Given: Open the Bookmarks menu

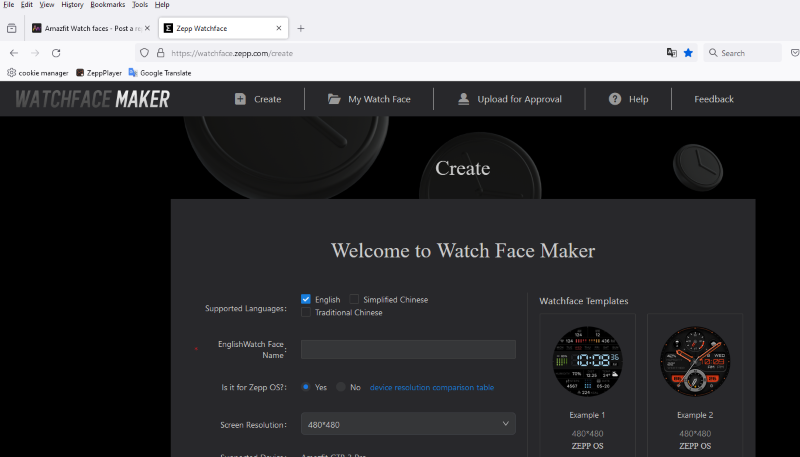Looking at the screenshot, I should click(x=108, y=5).
